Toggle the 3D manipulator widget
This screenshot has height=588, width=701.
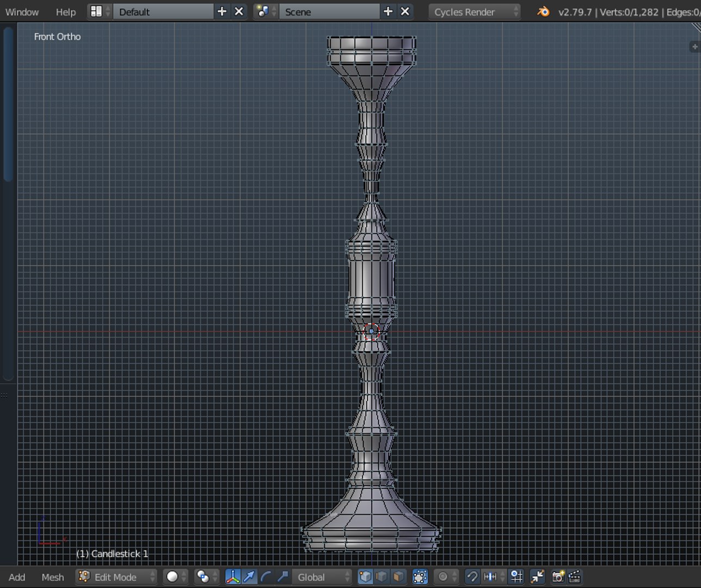click(x=233, y=577)
